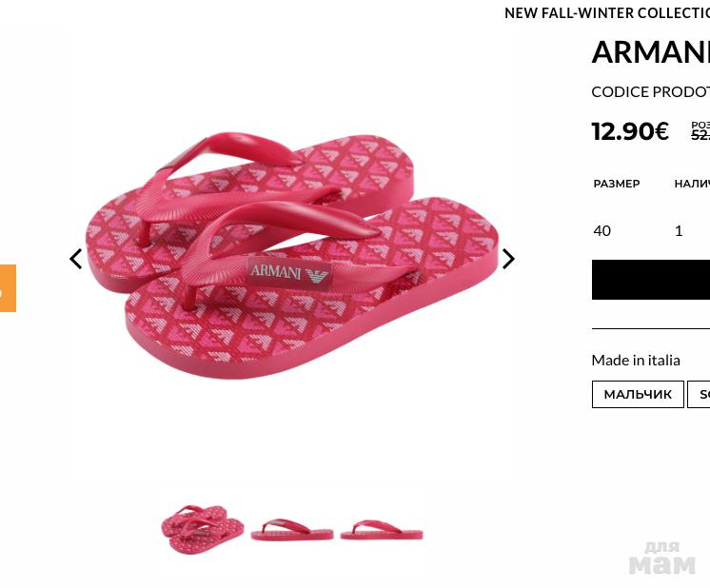710x588 pixels.
Task: Click the ARMANI product title
Action: (x=650, y=52)
